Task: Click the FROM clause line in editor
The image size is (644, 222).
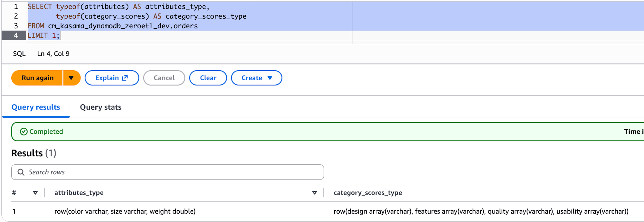Action: click(x=113, y=26)
